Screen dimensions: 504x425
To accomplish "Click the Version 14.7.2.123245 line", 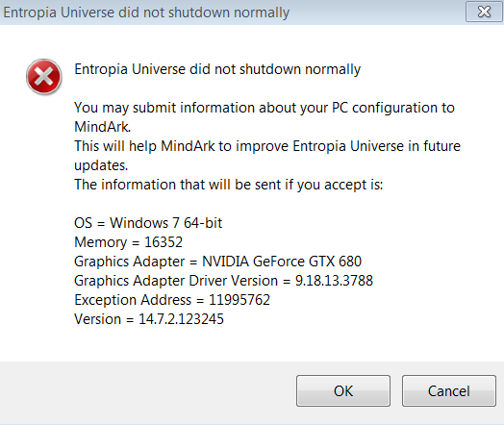I will (x=149, y=319).
